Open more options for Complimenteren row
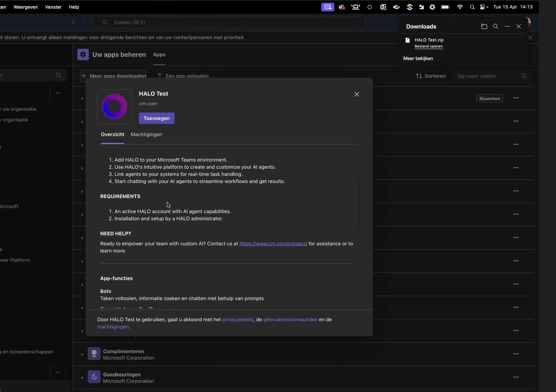 tap(516, 354)
